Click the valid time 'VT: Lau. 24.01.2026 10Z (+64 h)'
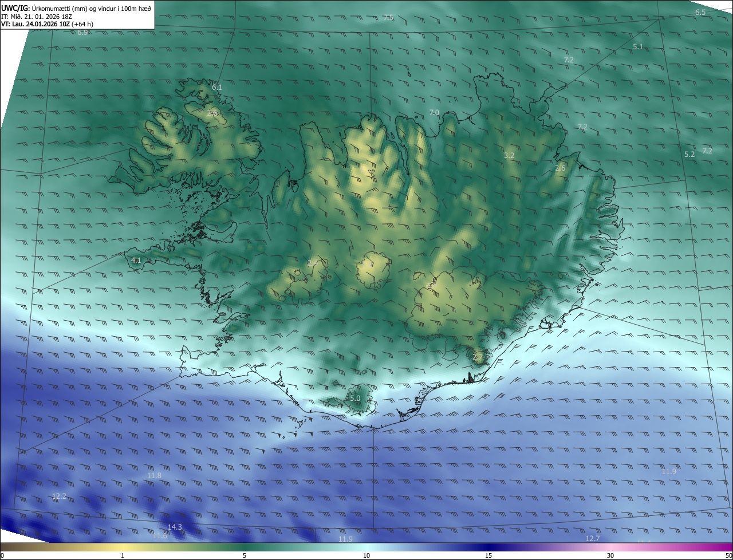The image size is (733, 560). click(48, 24)
